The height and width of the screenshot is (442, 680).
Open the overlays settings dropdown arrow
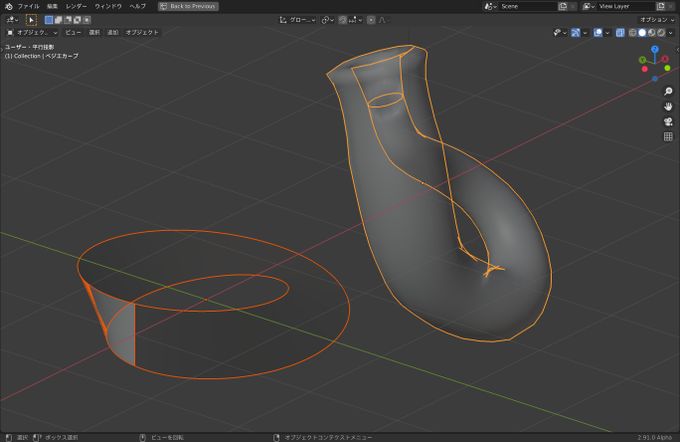pyautogui.click(x=608, y=33)
